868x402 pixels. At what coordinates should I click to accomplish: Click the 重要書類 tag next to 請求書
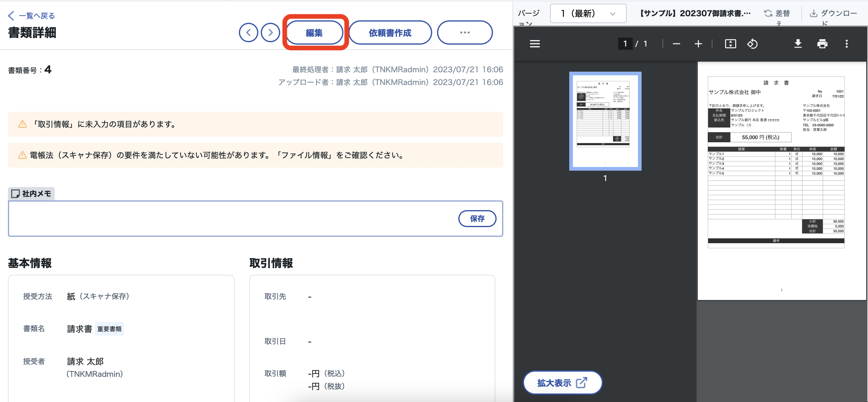coord(109,329)
